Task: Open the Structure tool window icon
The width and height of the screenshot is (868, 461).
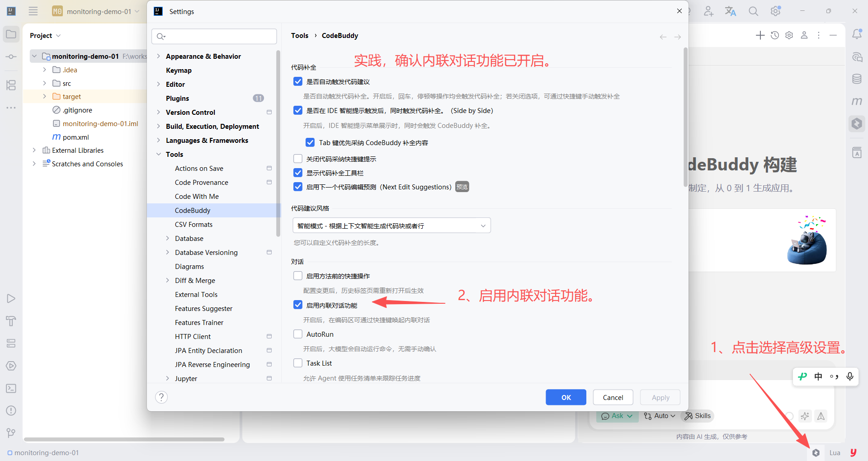Action: (x=11, y=85)
